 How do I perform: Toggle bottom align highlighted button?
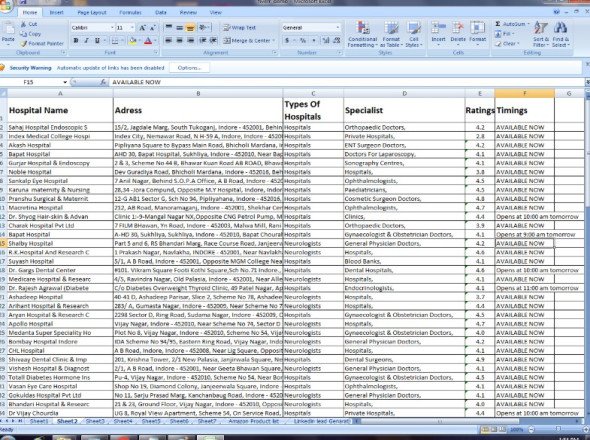(190, 27)
